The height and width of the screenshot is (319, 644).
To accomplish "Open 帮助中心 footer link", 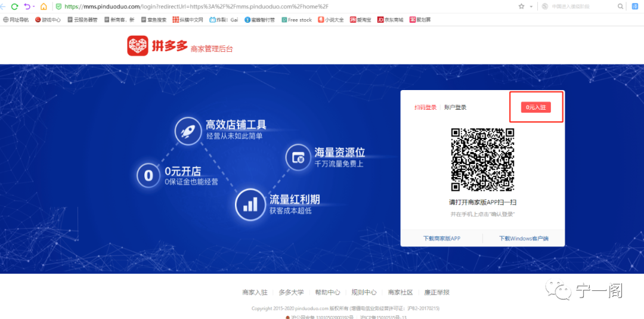I will point(327,292).
